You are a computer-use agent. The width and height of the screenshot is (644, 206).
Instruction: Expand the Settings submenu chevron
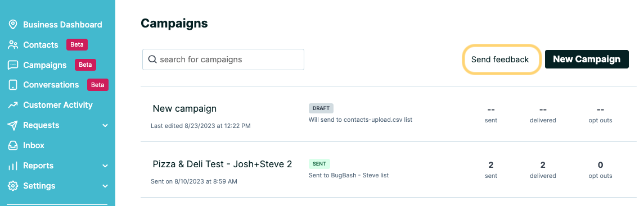click(105, 186)
